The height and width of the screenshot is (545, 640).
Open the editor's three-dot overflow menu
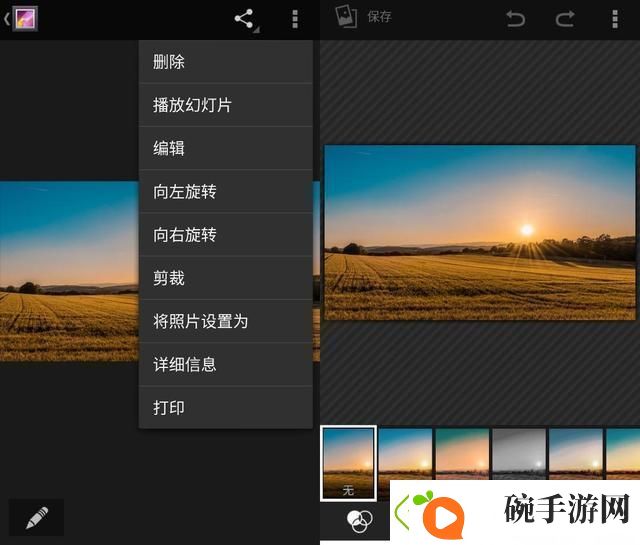pyautogui.click(x=615, y=19)
